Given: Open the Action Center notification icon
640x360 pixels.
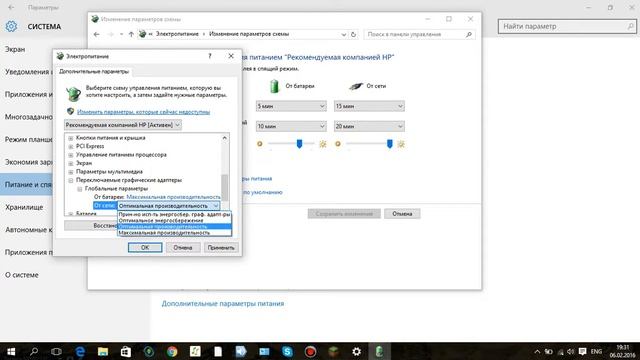Looking at the screenshot, I should pos(582,351).
